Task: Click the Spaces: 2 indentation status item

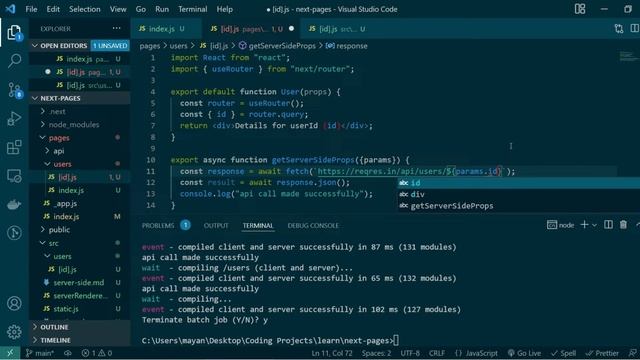Action: click(376, 353)
